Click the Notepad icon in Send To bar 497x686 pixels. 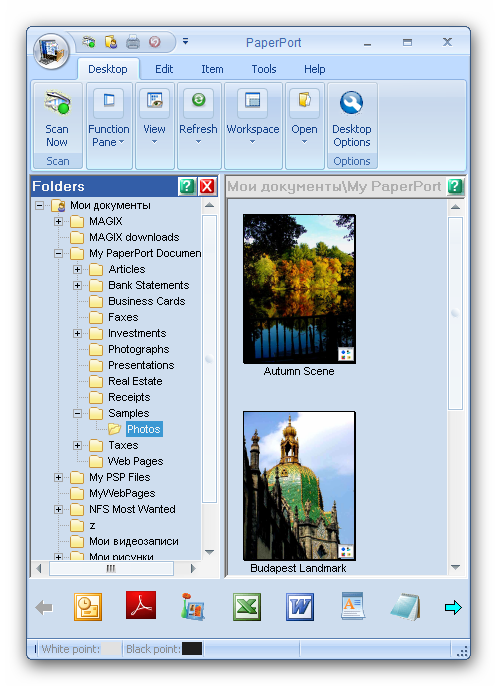tap(406, 606)
